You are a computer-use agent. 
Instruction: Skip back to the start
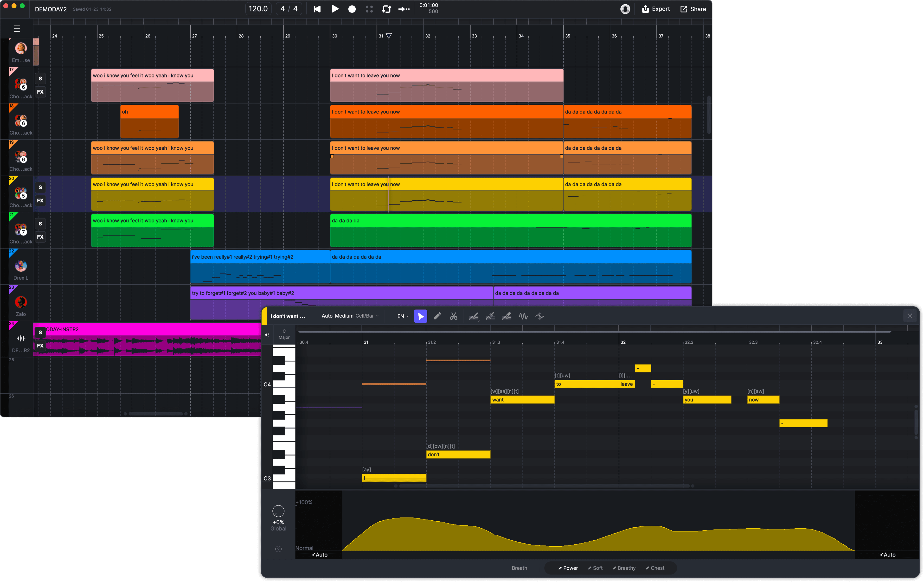[x=317, y=9]
